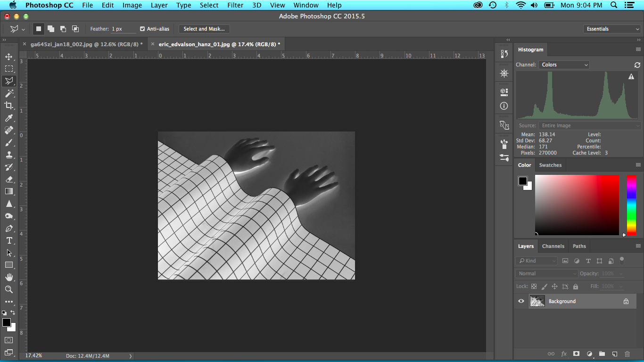Screen dimensions: 644x362
Task: Open the Essentials workspace dropdown
Action: click(x=611, y=29)
